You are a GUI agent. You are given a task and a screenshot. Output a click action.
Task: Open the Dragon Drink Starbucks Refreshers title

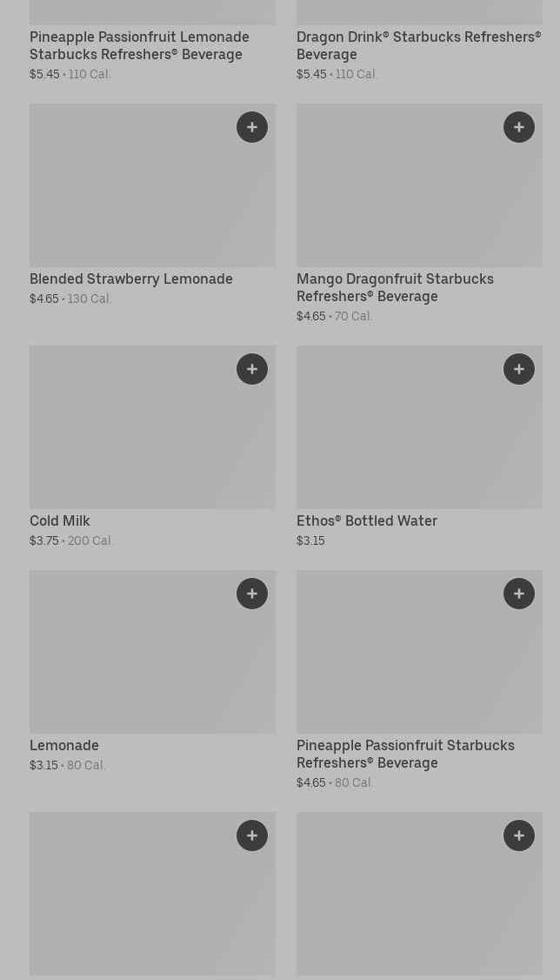tap(418, 45)
